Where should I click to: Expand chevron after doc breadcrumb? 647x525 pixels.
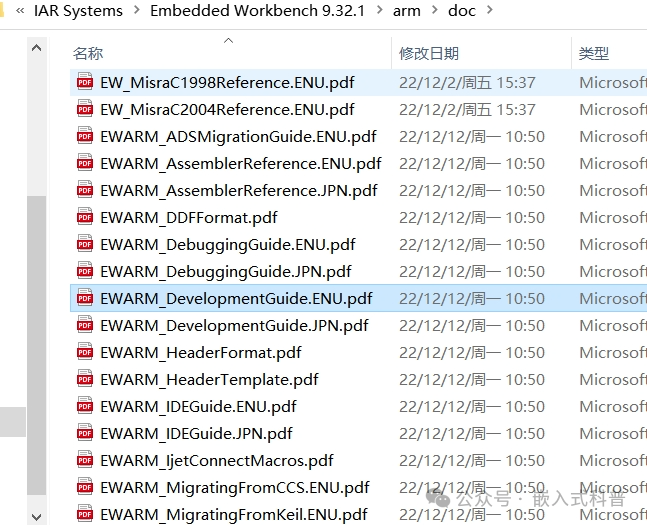coord(489,10)
